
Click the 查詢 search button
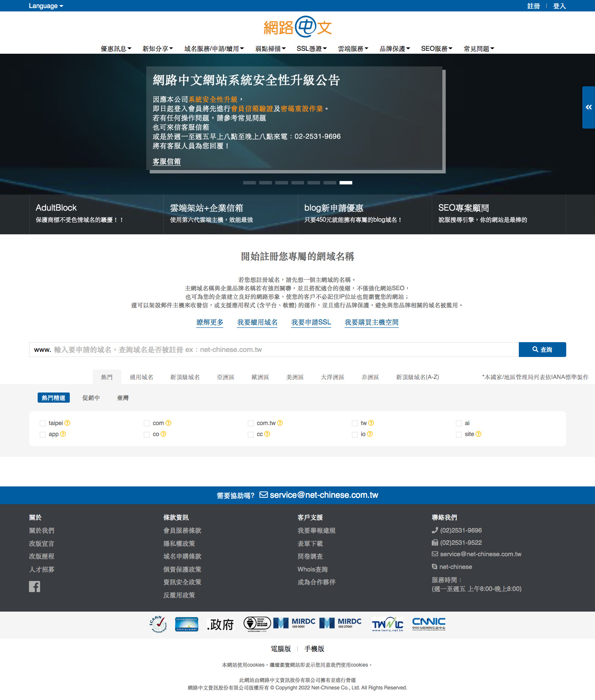542,349
